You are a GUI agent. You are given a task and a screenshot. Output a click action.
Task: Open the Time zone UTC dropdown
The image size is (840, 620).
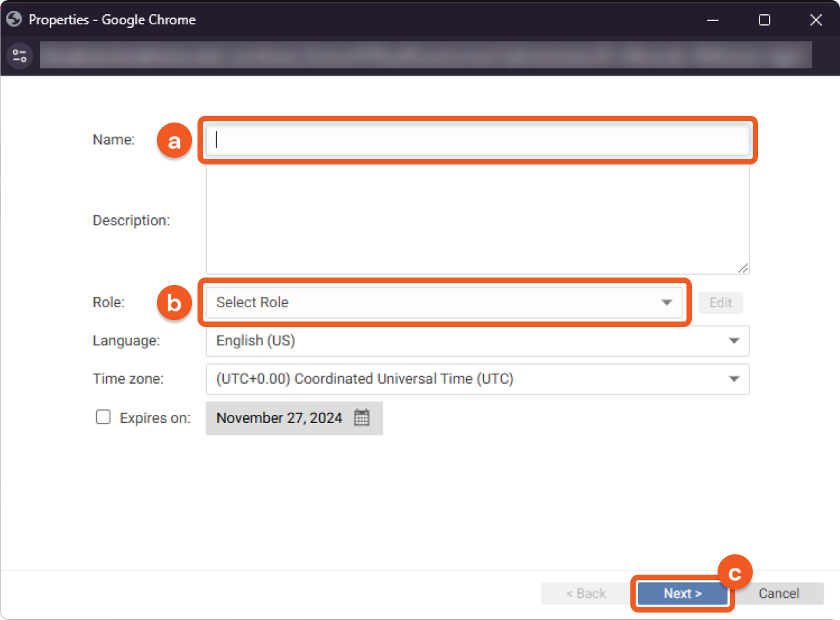[477, 379]
